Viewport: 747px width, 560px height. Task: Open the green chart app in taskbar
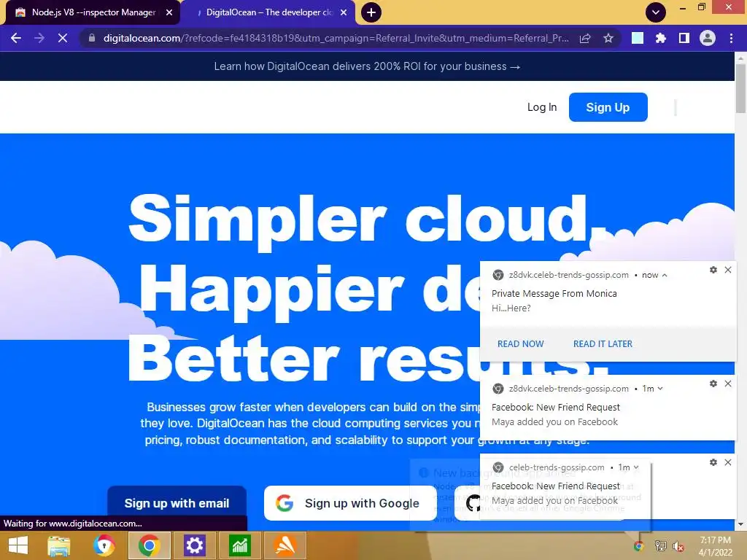pos(239,545)
